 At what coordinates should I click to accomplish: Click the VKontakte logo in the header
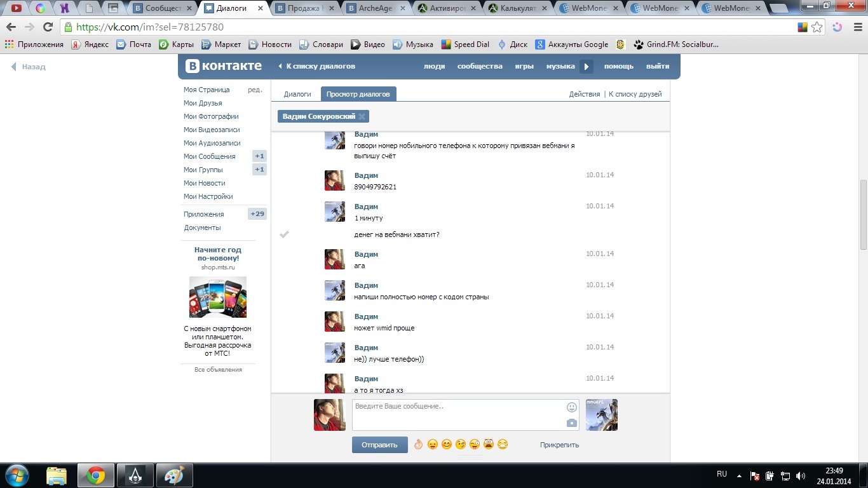(x=223, y=66)
